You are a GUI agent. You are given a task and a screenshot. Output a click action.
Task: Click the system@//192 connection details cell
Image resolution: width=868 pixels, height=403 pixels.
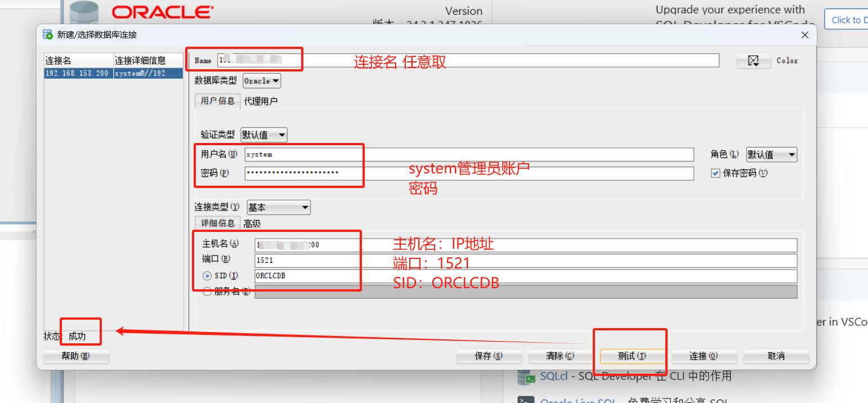[148, 74]
